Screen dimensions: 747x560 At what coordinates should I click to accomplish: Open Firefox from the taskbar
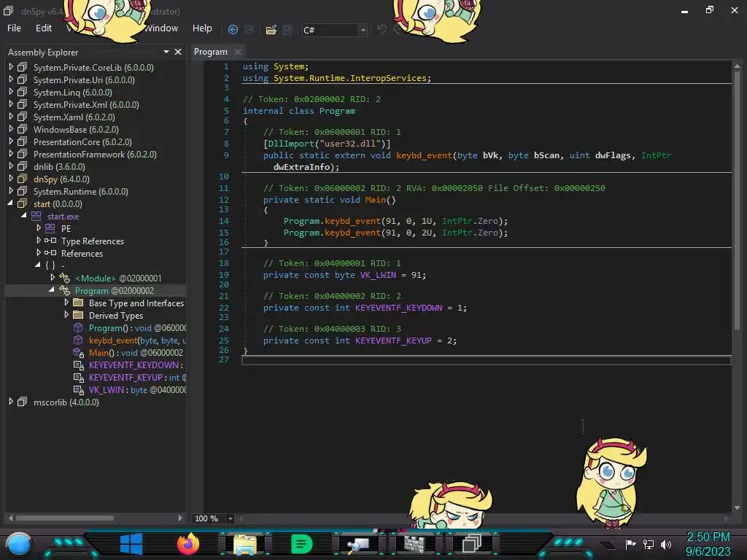(x=188, y=543)
